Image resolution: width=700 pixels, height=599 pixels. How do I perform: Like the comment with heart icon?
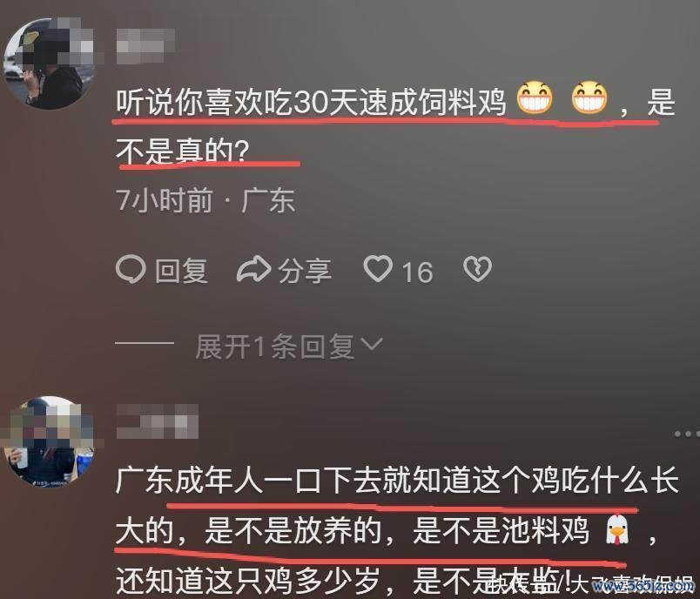[x=378, y=269]
